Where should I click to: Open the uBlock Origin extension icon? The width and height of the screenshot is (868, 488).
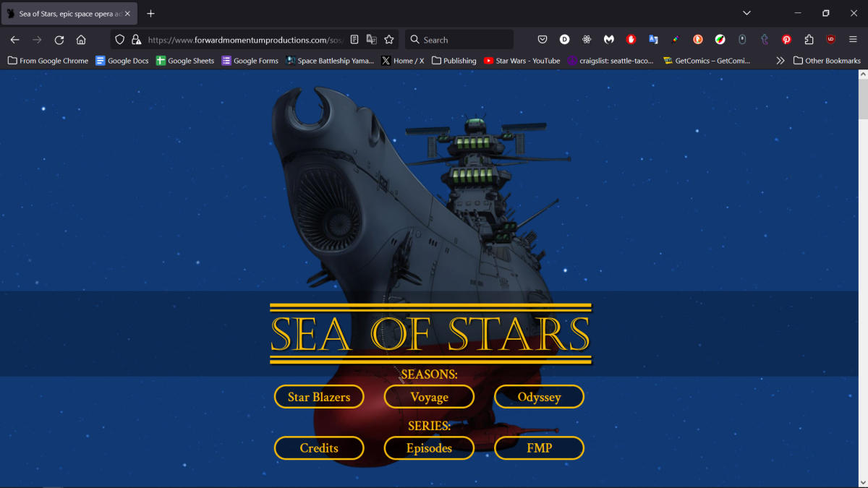(831, 40)
